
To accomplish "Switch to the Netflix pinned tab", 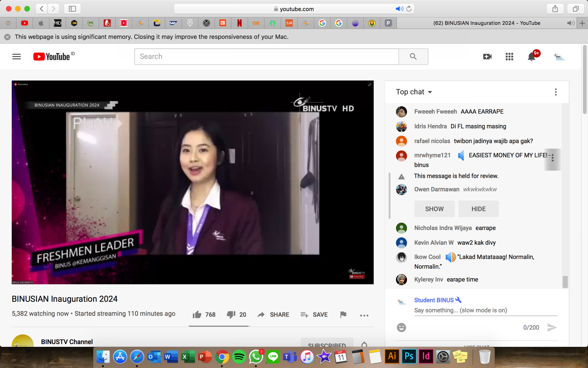I will (x=239, y=23).
